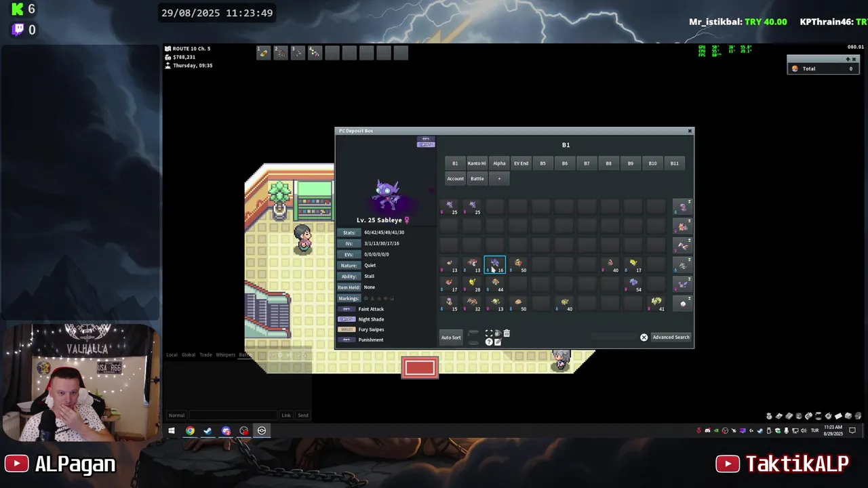The width and height of the screenshot is (868, 488).
Task: Click the Ability label button
Action: tap(349, 277)
